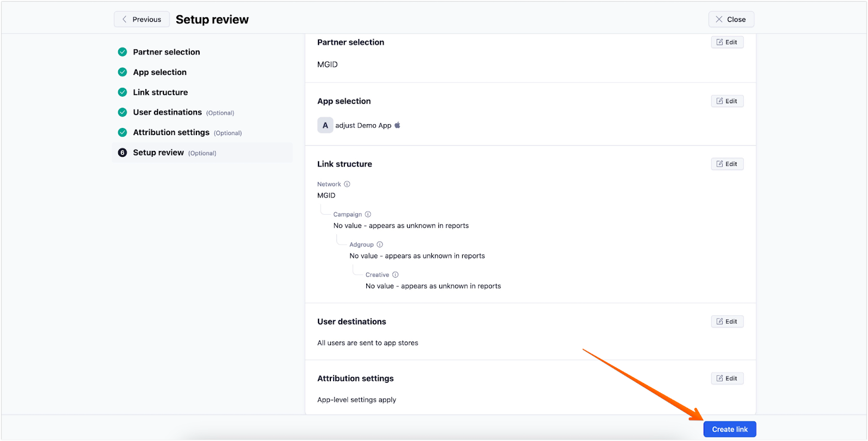Jump to Link structure step in sidebar

click(x=160, y=92)
